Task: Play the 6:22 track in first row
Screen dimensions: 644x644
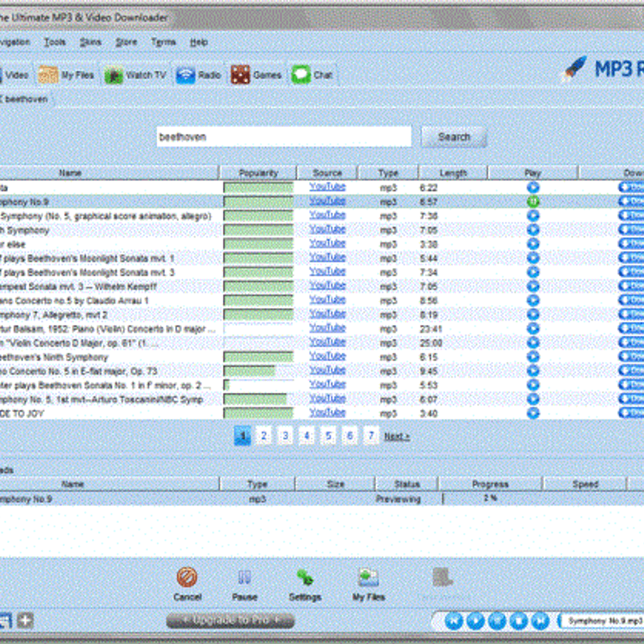Action: [533, 187]
